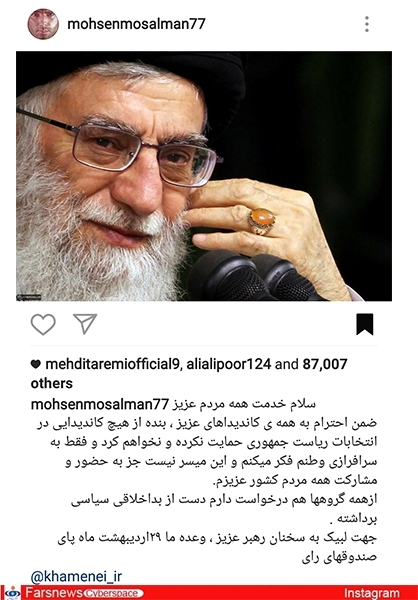Share the post via paper plane icon

click(85, 324)
